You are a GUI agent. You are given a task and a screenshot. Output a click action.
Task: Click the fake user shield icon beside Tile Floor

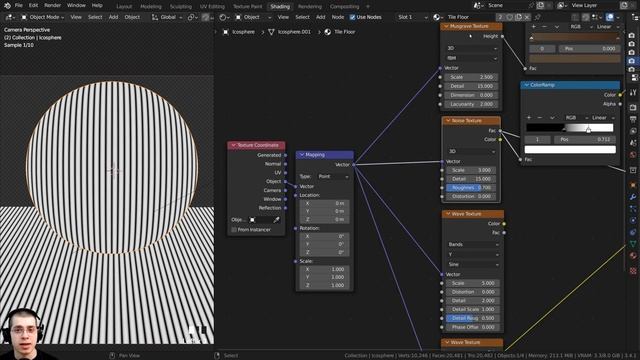click(x=510, y=17)
